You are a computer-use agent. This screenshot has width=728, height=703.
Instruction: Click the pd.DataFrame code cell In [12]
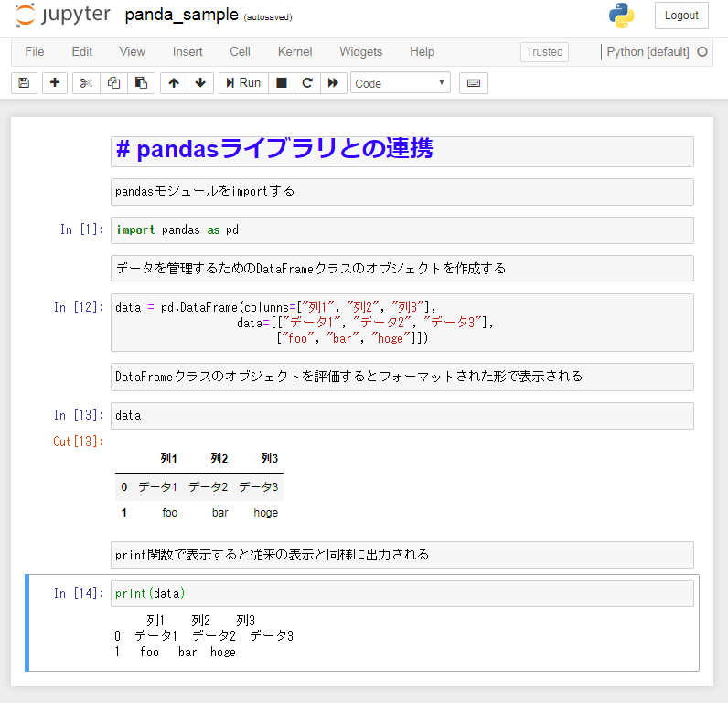pyautogui.click(x=402, y=323)
